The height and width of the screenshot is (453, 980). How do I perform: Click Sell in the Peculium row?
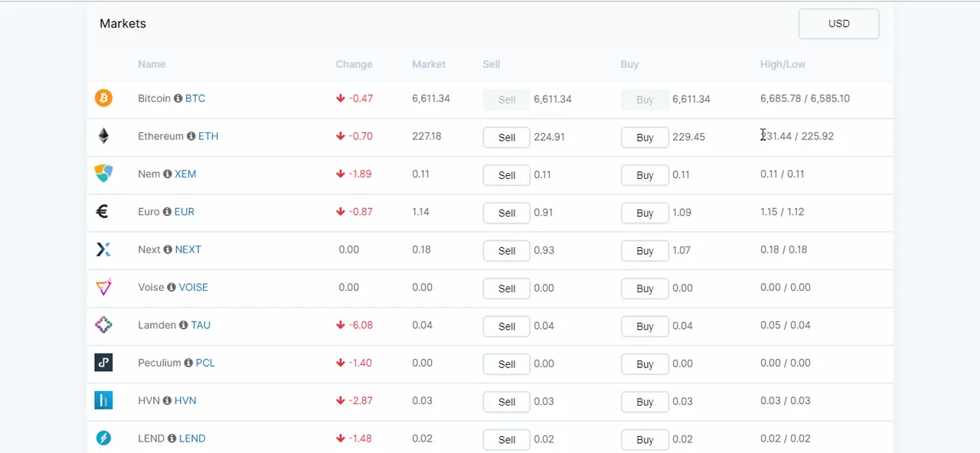tap(506, 364)
